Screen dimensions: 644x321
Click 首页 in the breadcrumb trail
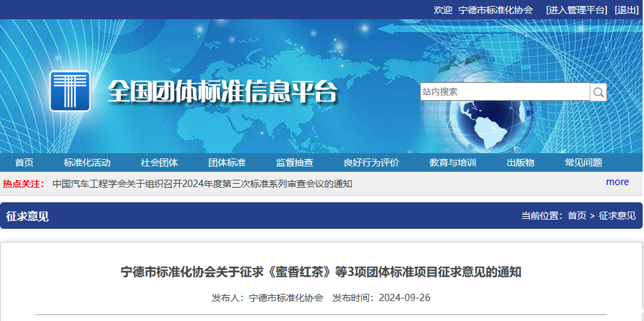576,216
